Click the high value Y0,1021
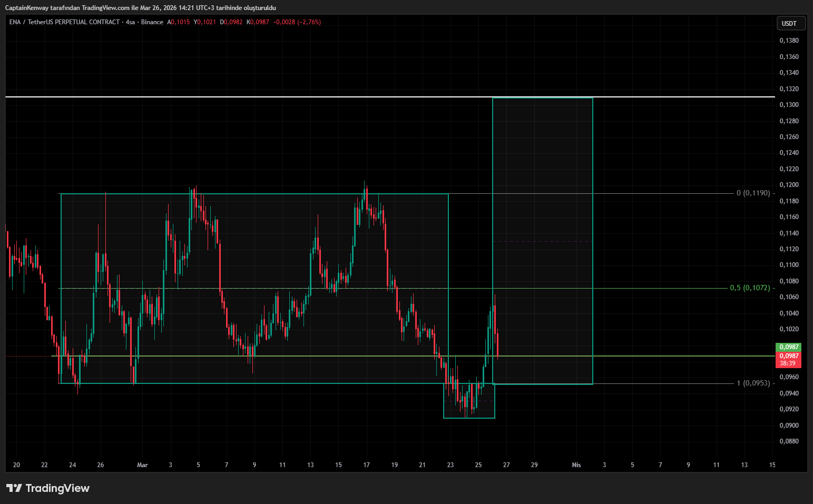The width and height of the screenshot is (813, 504). (x=205, y=22)
